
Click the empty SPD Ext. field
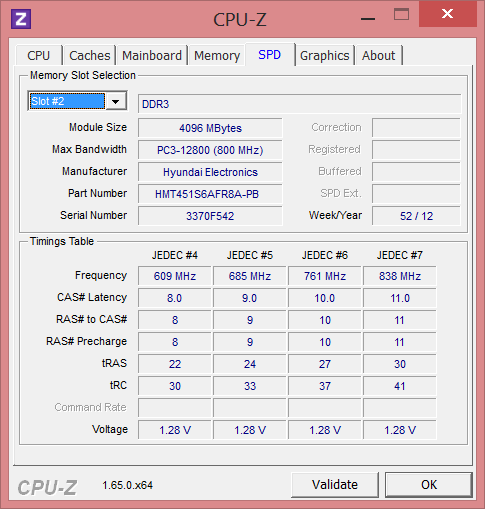click(416, 194)
